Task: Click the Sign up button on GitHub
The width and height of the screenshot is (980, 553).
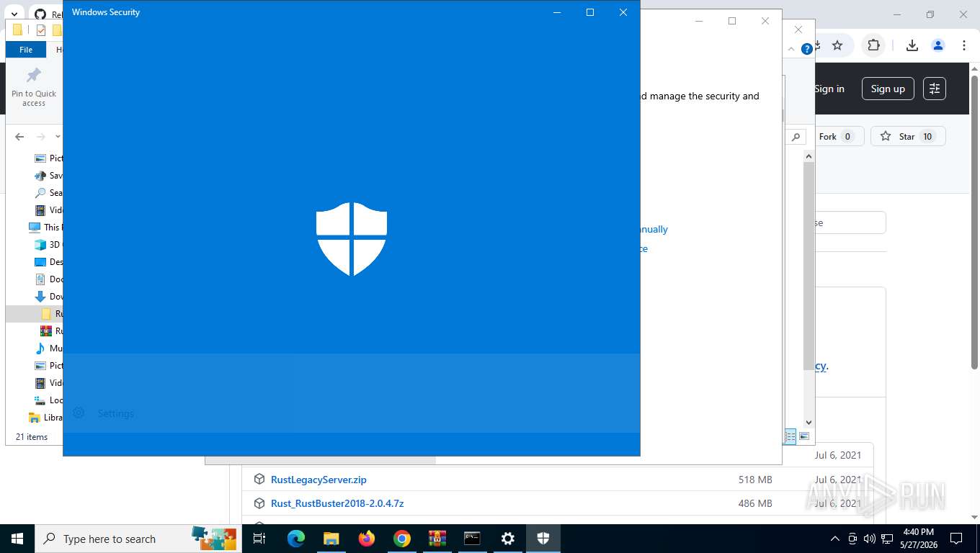Action: [x=888, y=89]
